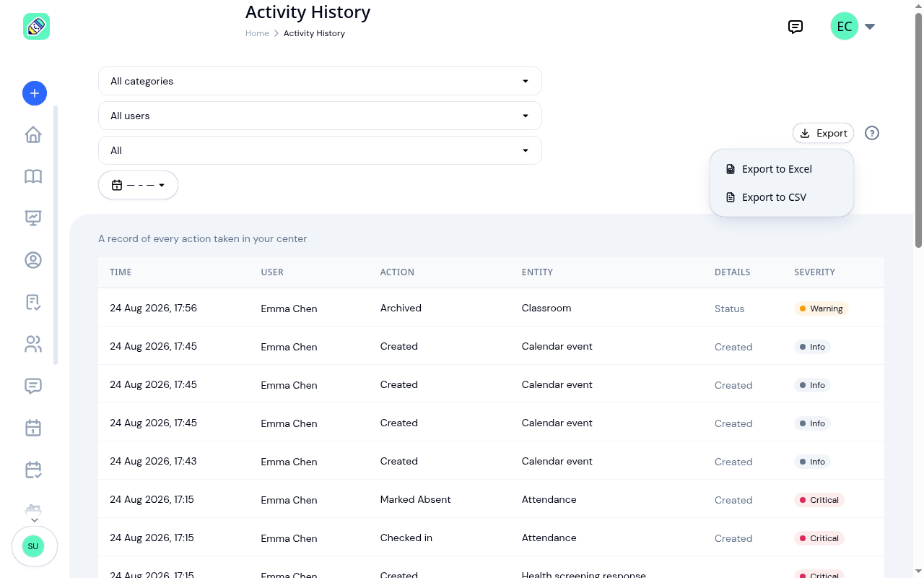Select the calendar date icon in the sidebar
The image size is (924, 578).
[x=33, y=428]
